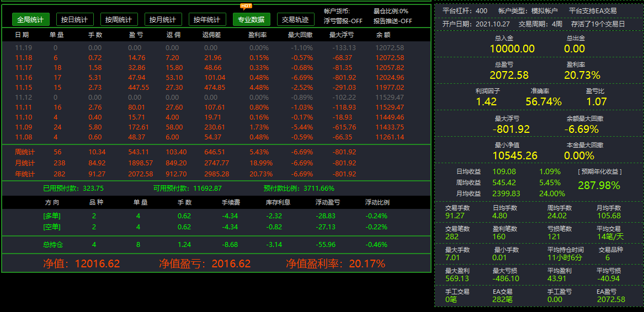Click 帐户货币 label
The height and width of the screenshot is (312, 644).
(337, 11)
